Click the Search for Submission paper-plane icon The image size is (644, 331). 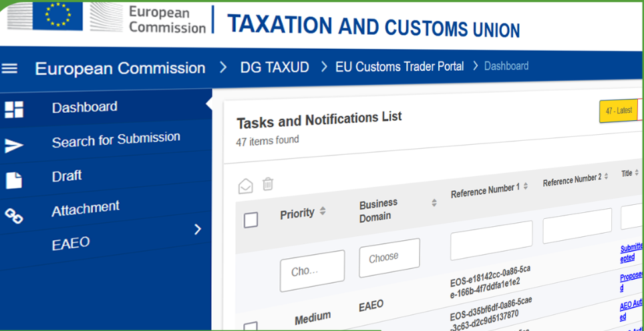pyautogui.click(x=13, y=146)
